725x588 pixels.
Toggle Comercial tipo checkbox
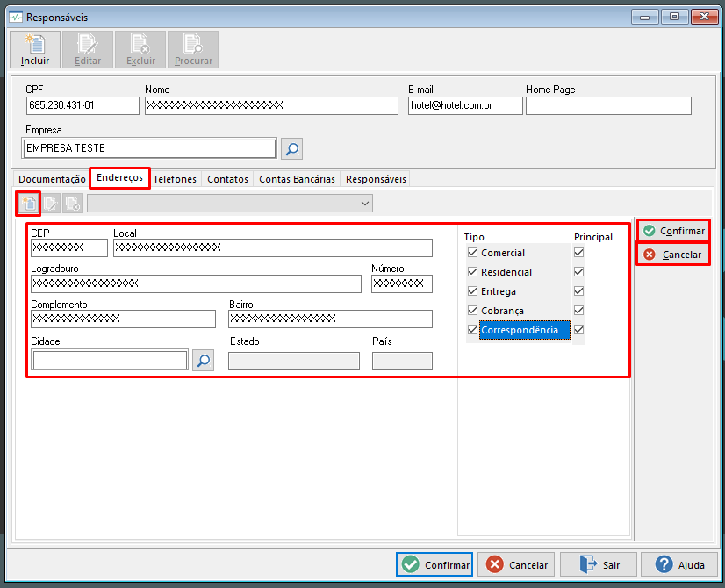point(472,253)
